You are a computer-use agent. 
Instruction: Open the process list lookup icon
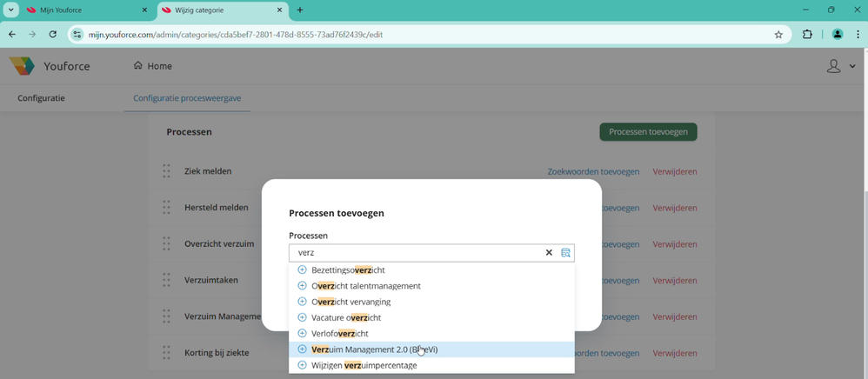[x=565, y=253]
